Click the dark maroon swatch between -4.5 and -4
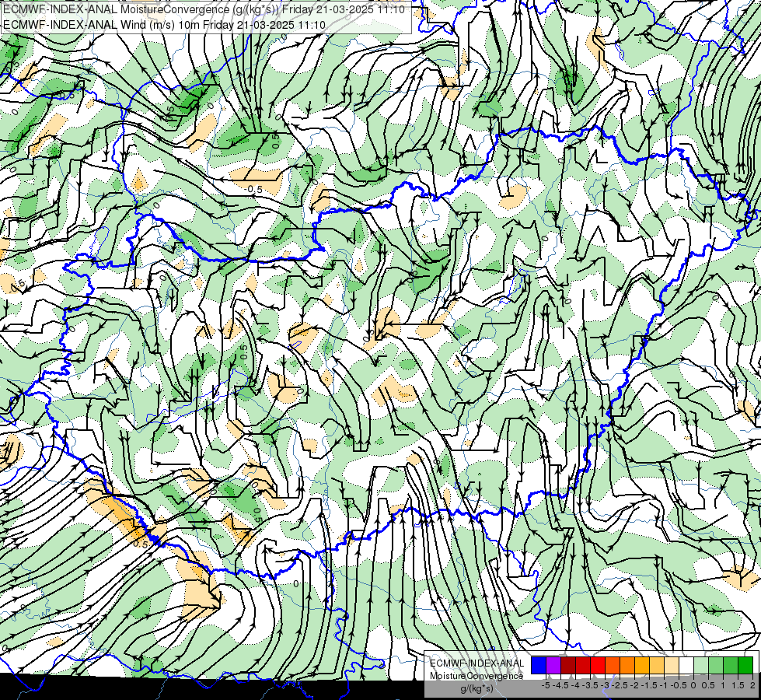Viewport: 761px width, 700px height. click(x=568, y=666)
